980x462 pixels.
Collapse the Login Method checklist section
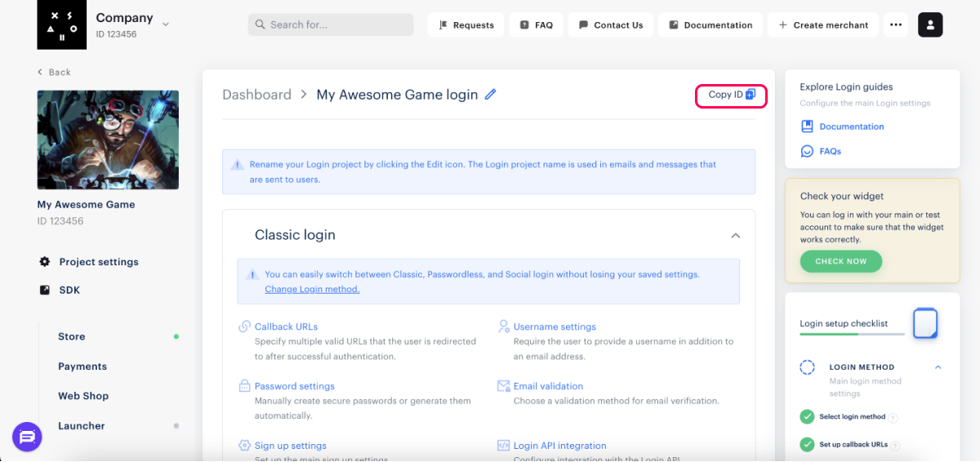click(938, 367)
